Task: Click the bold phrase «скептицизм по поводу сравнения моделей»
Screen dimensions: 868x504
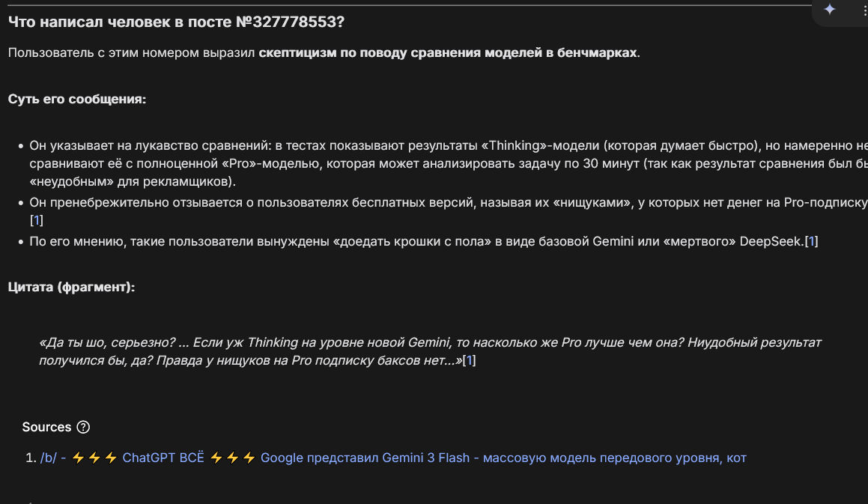Action: pos(400,52)
